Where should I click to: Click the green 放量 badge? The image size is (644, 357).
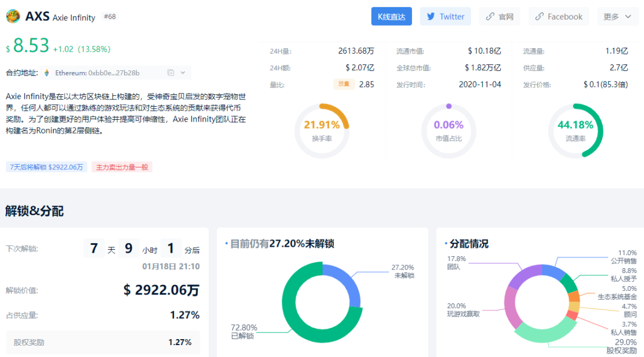(x=344, y=84)
